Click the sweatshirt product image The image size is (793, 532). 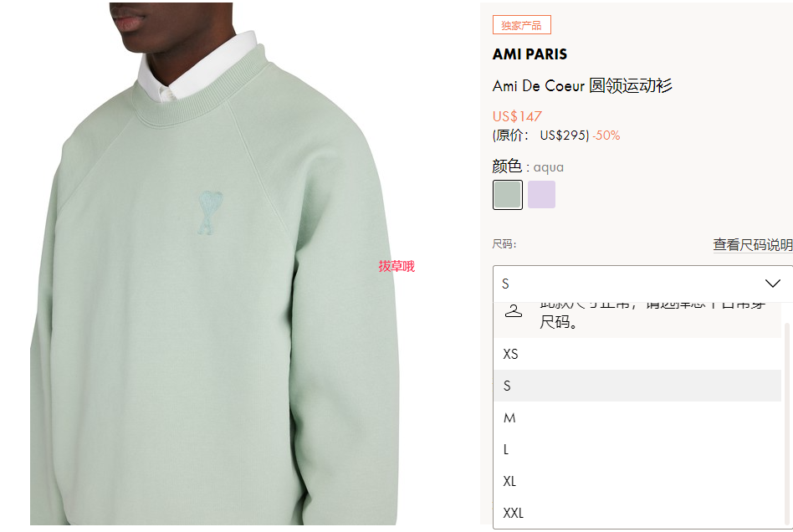[x=214, y=264]
